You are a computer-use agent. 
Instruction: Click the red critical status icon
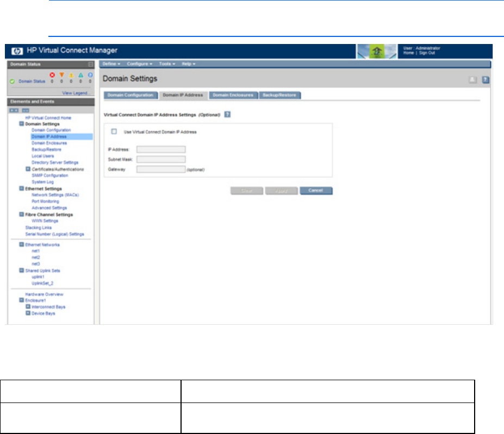tap(52, 76)
